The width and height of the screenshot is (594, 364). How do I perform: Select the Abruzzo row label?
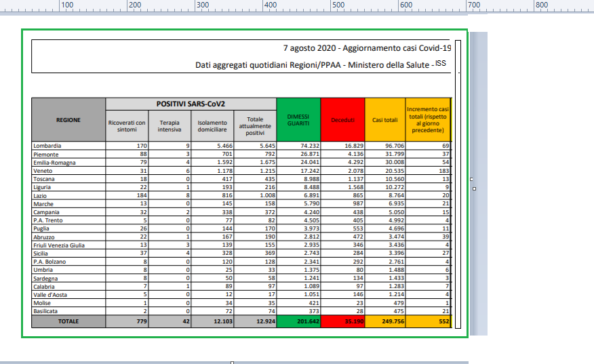[44, 237]
